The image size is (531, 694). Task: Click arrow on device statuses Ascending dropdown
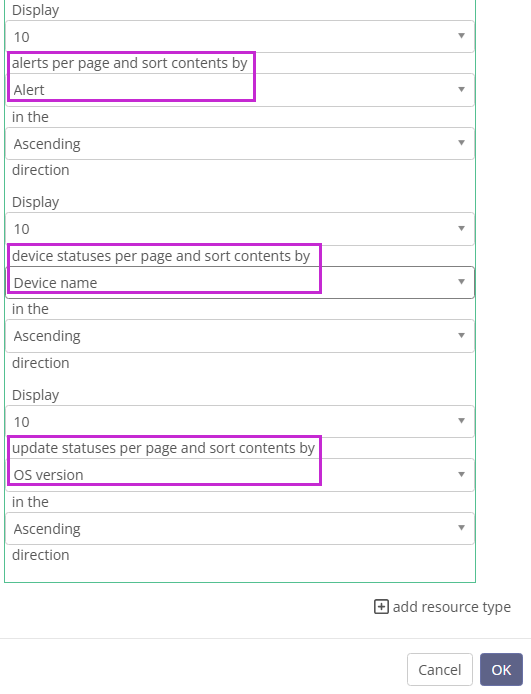click(461, 335)
